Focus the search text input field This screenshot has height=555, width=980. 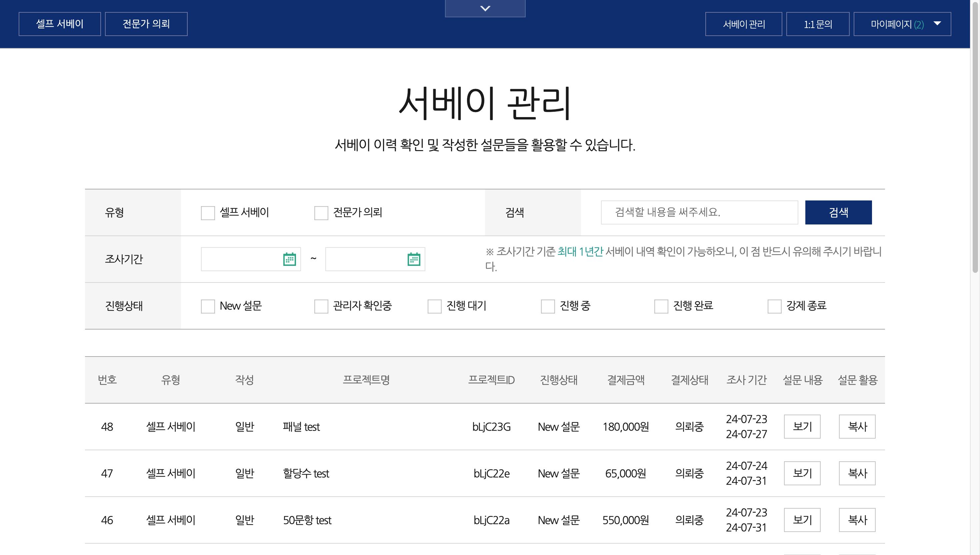[x=699, y=212]
